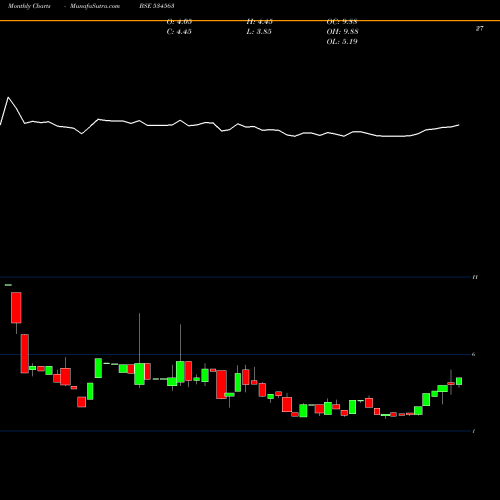Click the '27' price axis label
500x500 pixels.
pyautogui.click(x=479, y=29)
